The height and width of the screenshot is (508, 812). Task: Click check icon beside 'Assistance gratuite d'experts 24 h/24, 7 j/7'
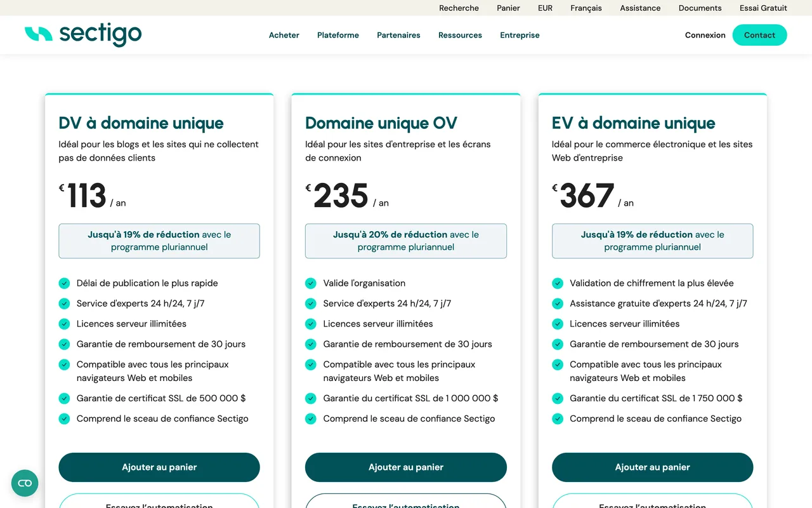pyautogui.click(x=558, y=304)
